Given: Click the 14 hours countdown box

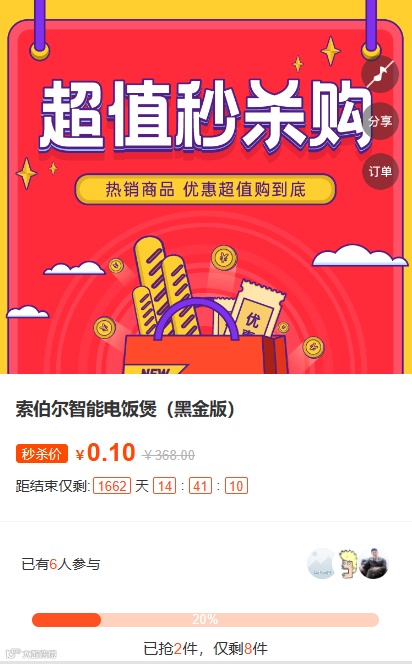Looking at the screenshot, I should tap(164, 486).
